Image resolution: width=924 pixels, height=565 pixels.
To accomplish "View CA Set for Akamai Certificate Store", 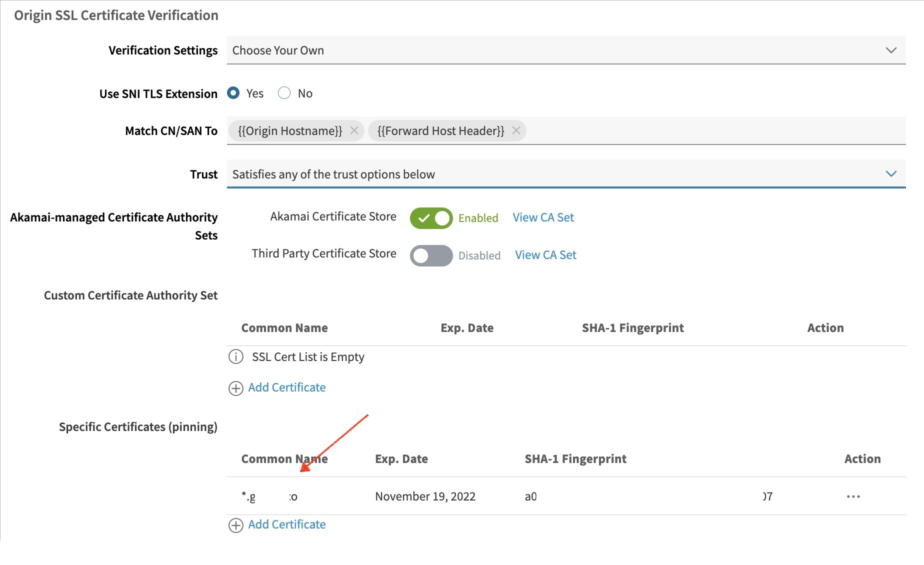I will click(x=543, y=217).
